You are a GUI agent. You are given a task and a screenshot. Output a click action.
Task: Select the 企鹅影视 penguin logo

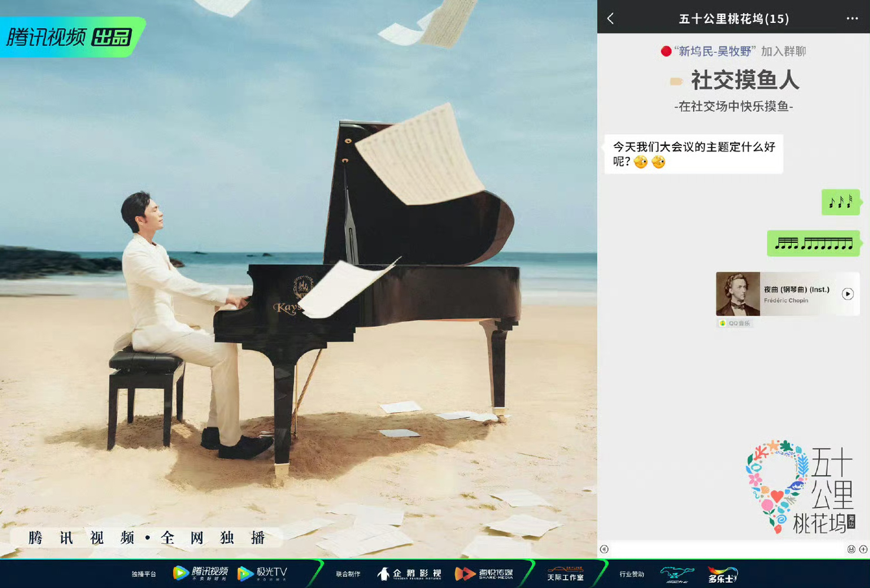click(409, 573)
